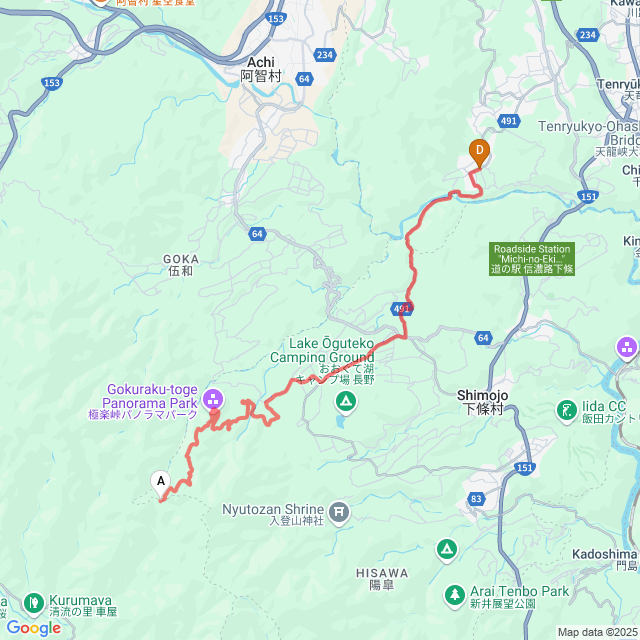Click the Shimojo village label
This screenshot has width=640, height=640.
[x=482, y=402]
